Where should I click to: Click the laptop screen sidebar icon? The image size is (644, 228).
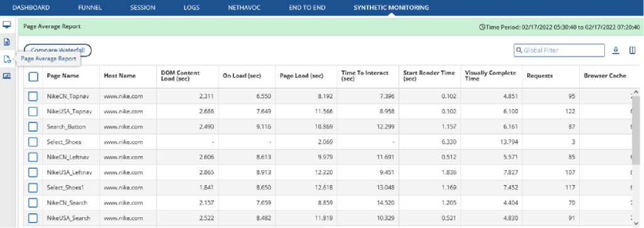[6, 76]
